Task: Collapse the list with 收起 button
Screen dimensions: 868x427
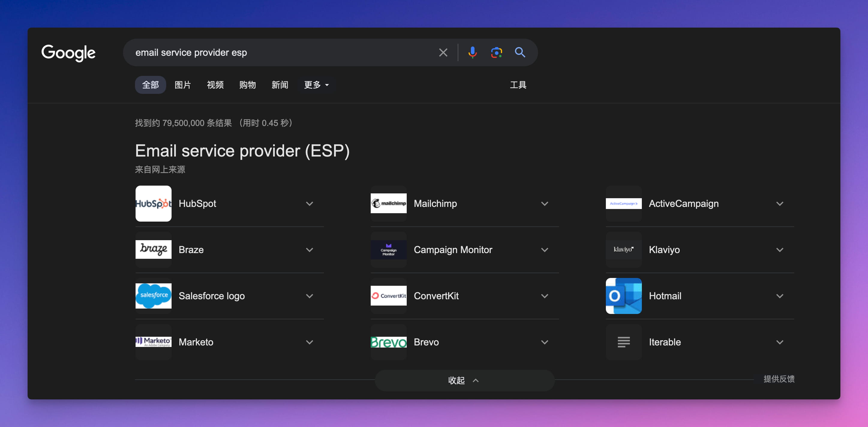Action: (x=464, y=380)
